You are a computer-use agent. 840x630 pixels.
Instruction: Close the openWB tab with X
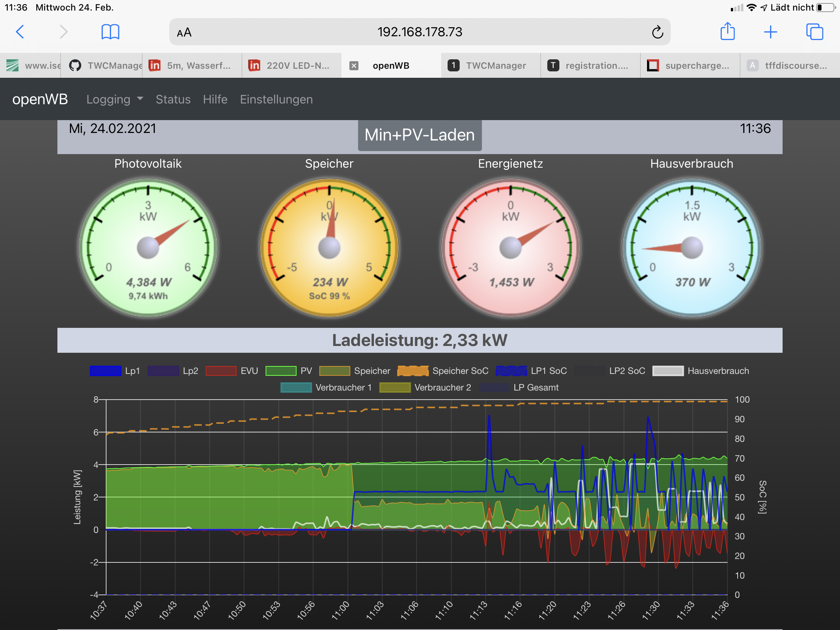click(354, 66)
